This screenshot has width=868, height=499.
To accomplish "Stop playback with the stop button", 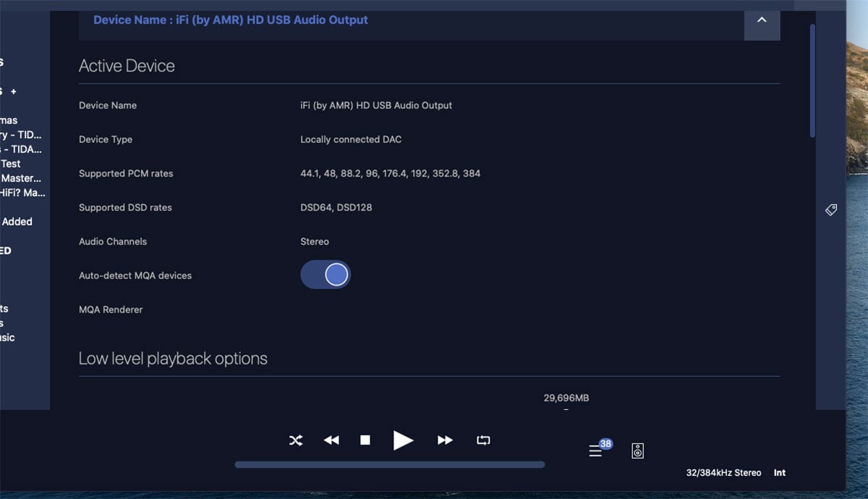I will pos(365,440).
